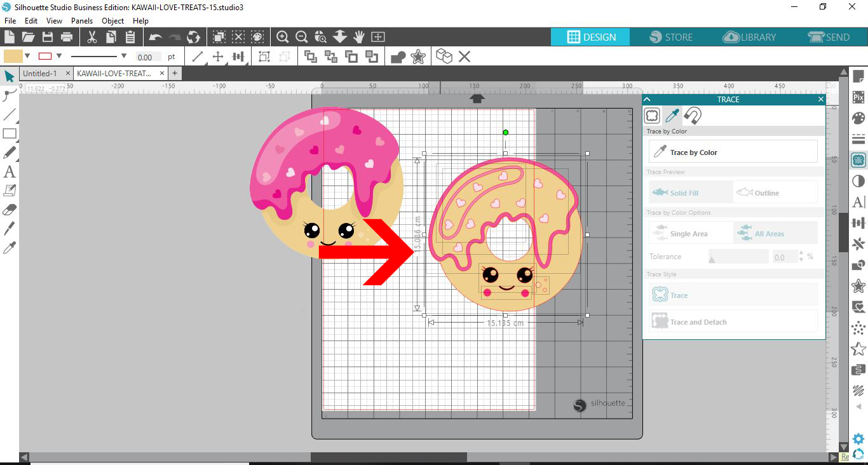Select the Single Area trace option
Screen dimensions: 868x465
click(x=691, y=233)
